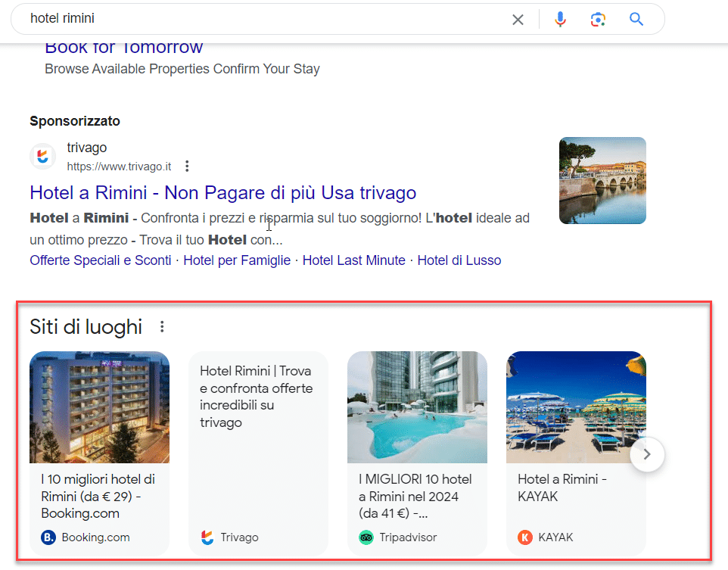Start voice search with the microphone icon

tap(560, 19)
